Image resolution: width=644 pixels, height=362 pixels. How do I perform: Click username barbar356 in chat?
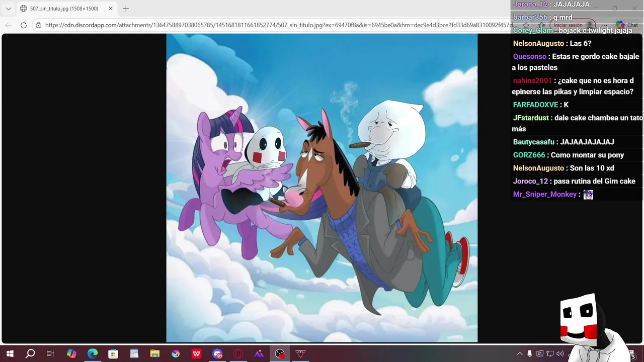coord(530,17)
